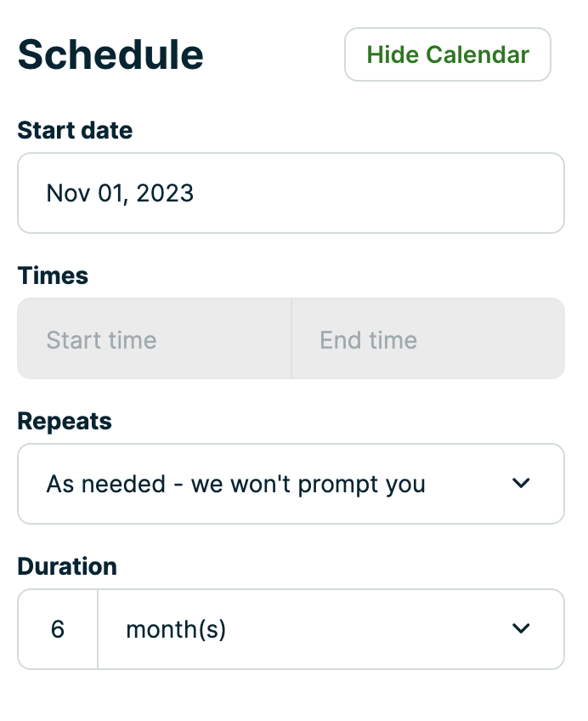Click the Start date label
This screenshot has height=721, width=588.
tap(75, 130)
